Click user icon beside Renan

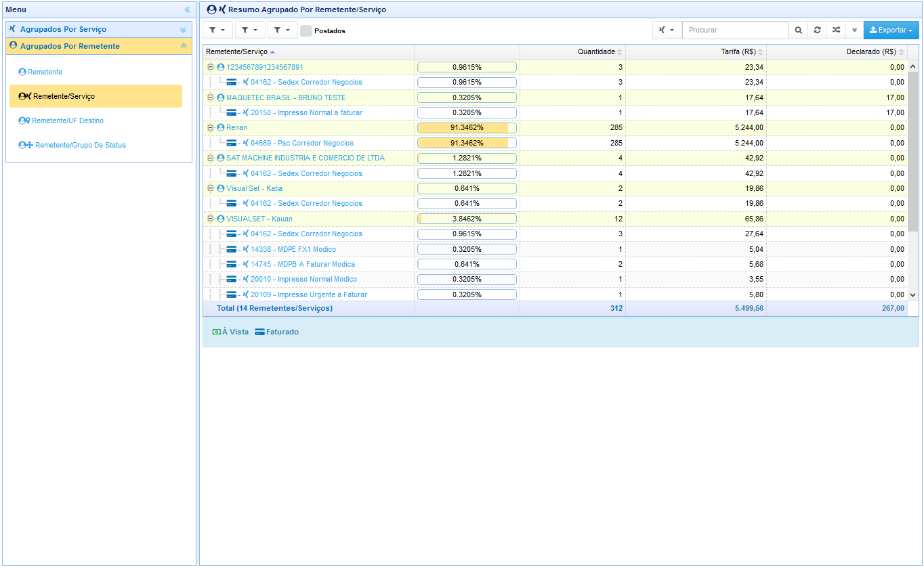(221, 127)
